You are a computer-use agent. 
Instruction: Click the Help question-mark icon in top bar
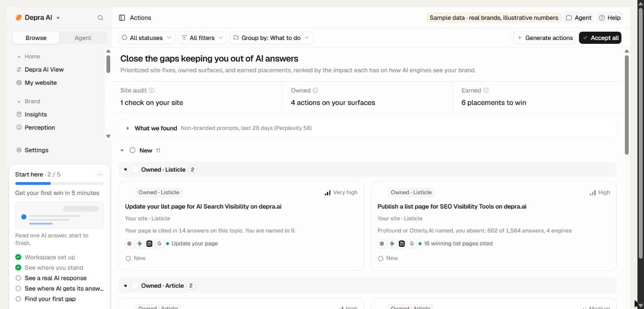602,18
